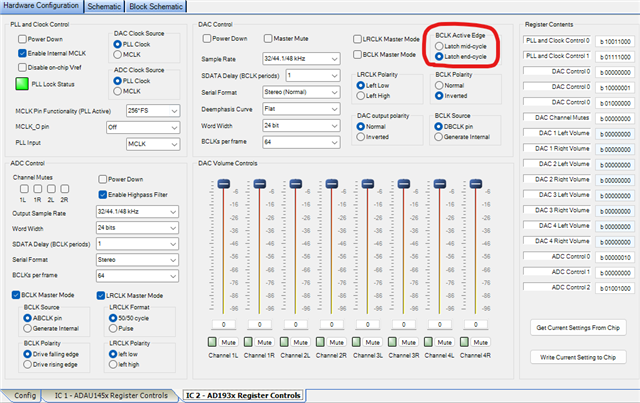Screen dimensions: 640x403
Task: Select Drive rising edge BCLK polarity
Action: (x=27, y=364)
